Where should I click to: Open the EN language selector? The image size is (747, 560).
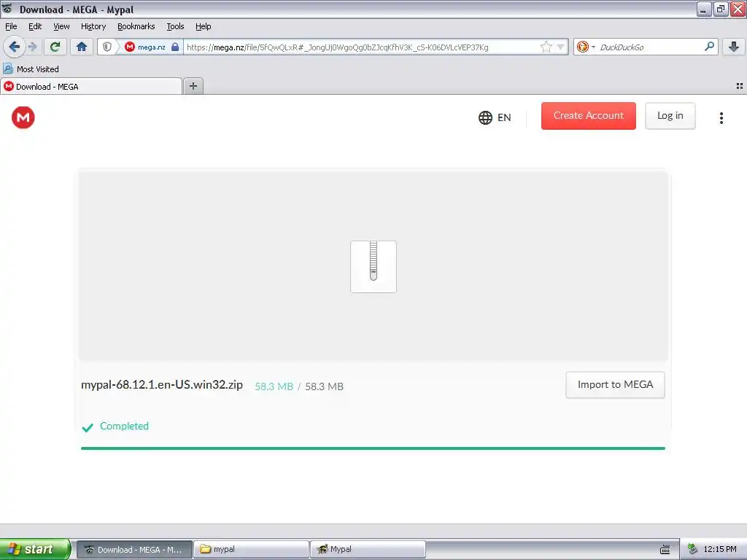495,117
